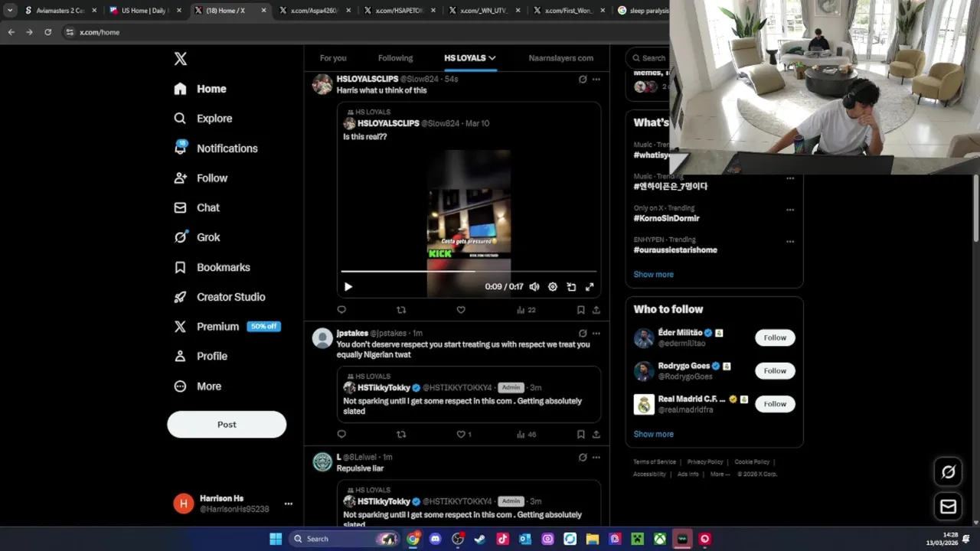Open Grok icon on HSLOYALSCLIPS post
The width and height of the screenshot is (980, 551).
[x=583, y=79]
